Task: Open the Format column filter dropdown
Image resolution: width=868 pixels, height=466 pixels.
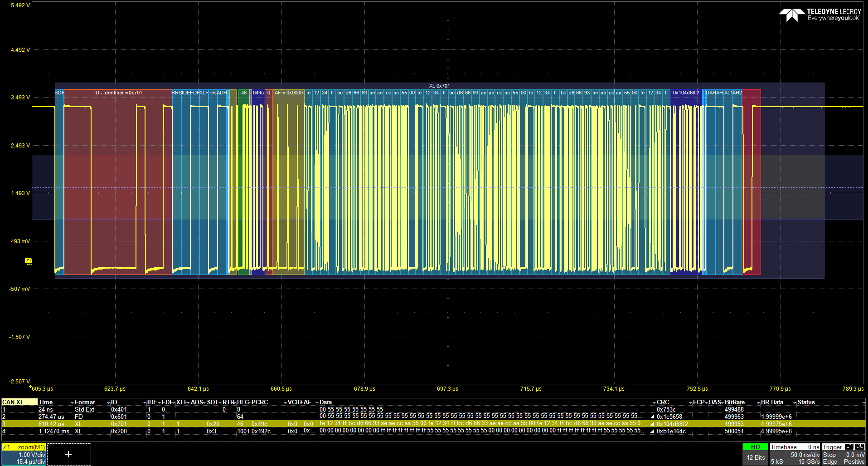Action: [x=108, y=402]
